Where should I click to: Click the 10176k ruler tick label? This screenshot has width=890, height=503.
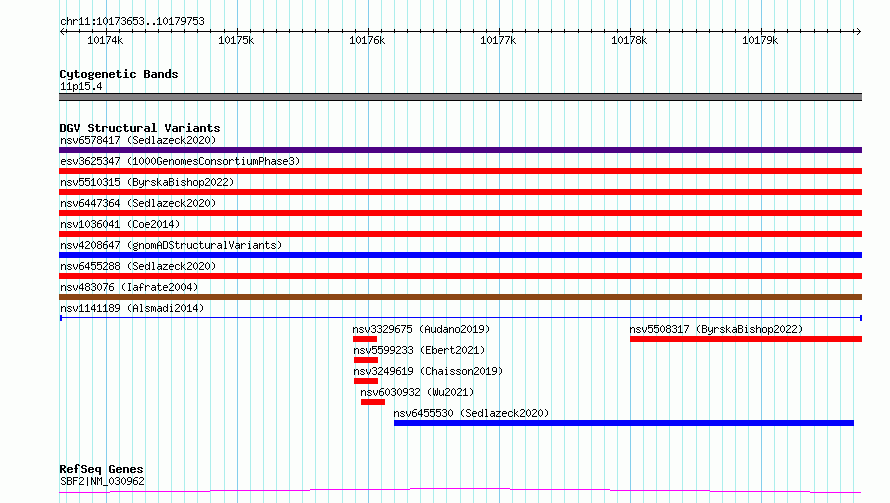point(367,40)
